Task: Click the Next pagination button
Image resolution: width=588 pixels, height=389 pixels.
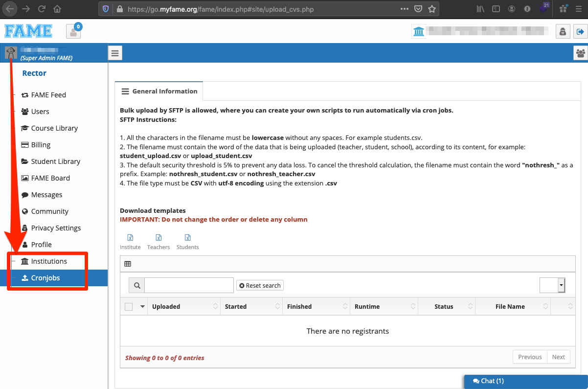Action: click(x=559, y=357)
